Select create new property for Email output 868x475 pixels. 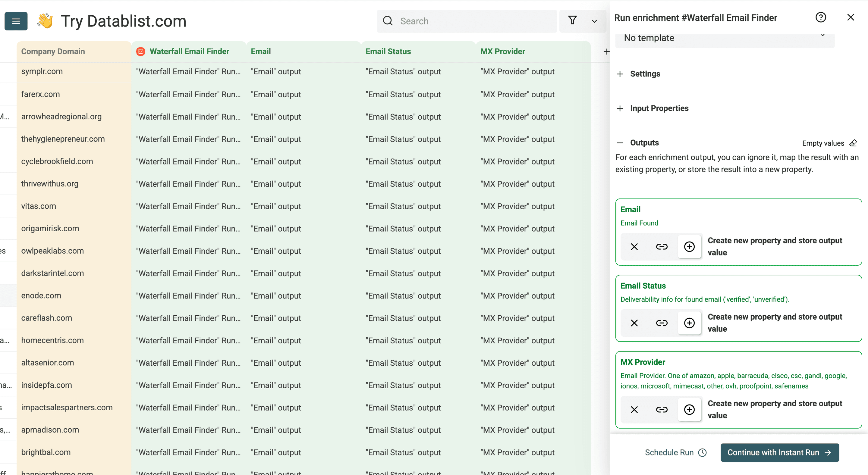point(689,247)
